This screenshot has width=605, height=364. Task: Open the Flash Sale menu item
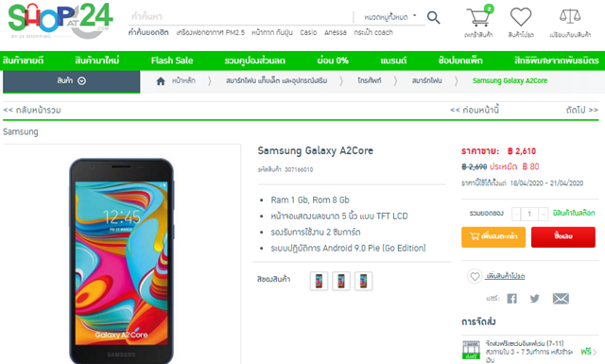172,61
